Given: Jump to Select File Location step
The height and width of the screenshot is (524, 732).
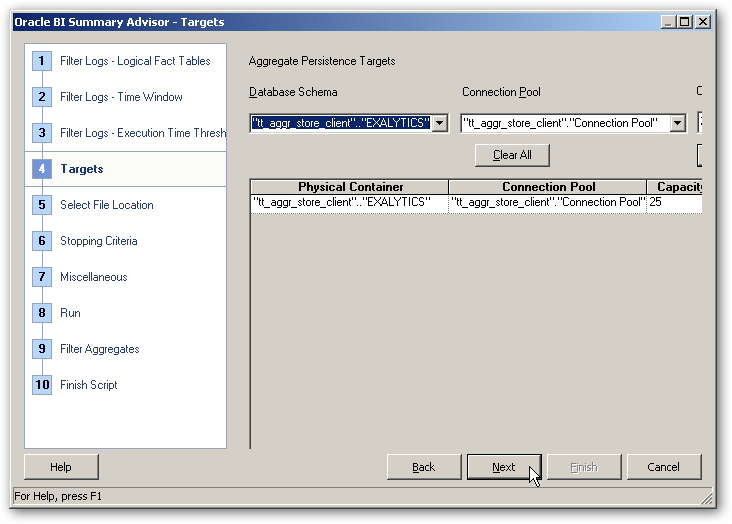Looking at the screenshot, I should 106,205.
